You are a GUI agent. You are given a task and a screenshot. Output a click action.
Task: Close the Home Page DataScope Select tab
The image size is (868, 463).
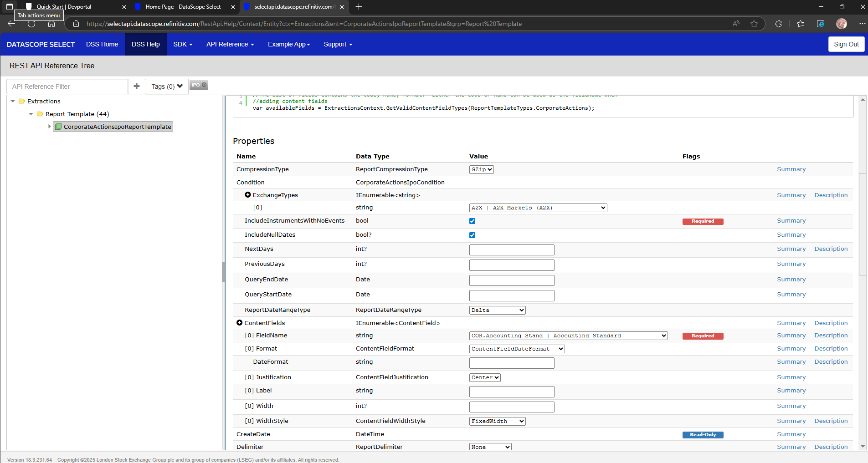pyautogui.click(x=233, y=7)
